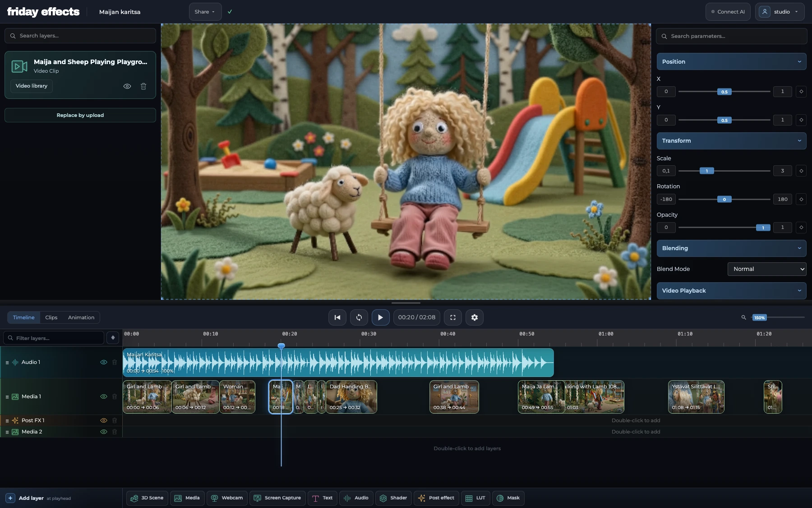812x508 pixels.
Task: Expand the Video Playback section
Action: point(731,291)
